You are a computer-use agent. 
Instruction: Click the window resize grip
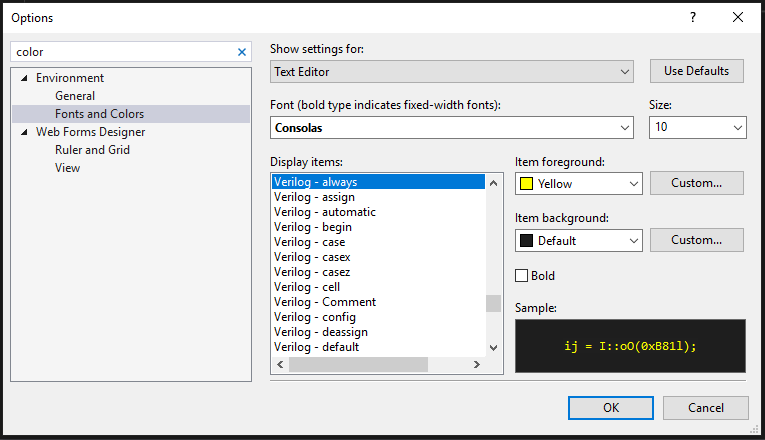(x=755, y=429)
